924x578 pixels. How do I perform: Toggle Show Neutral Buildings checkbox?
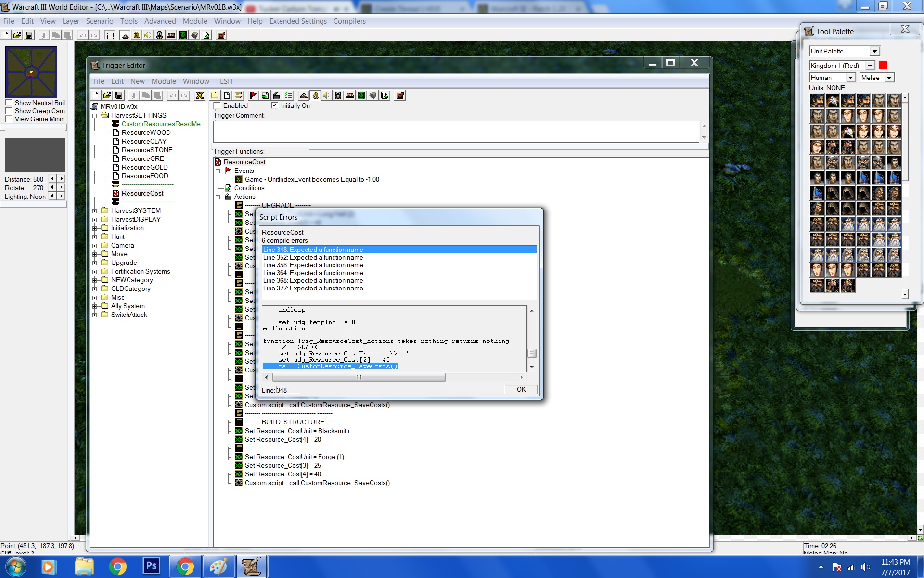(9, 103)
